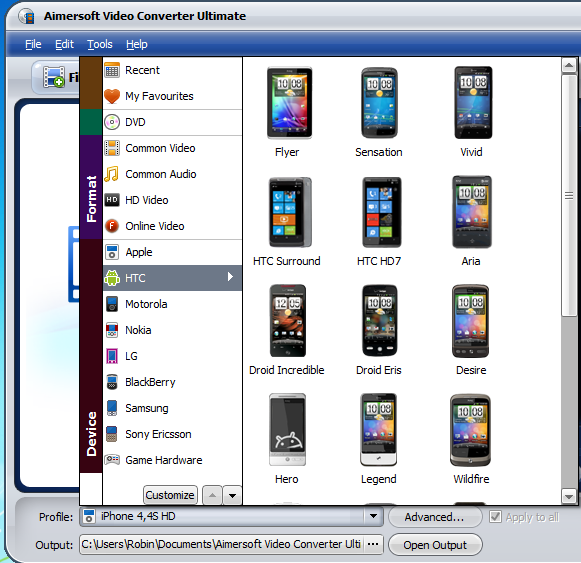Image resolution: width=581 pixels, height=563 pixels.
Task: Click the category list up arrow button
Action: click(x=212, y=496)
